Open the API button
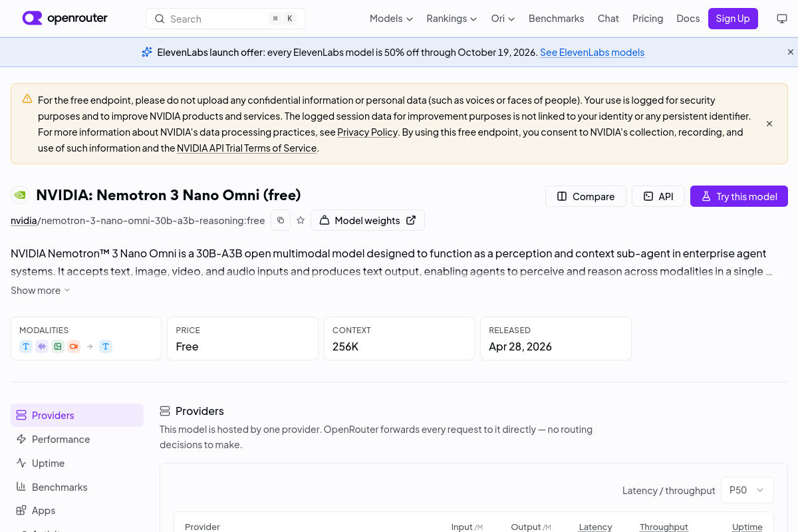Screen dimensions: 798x532 [x=658, y=196]
